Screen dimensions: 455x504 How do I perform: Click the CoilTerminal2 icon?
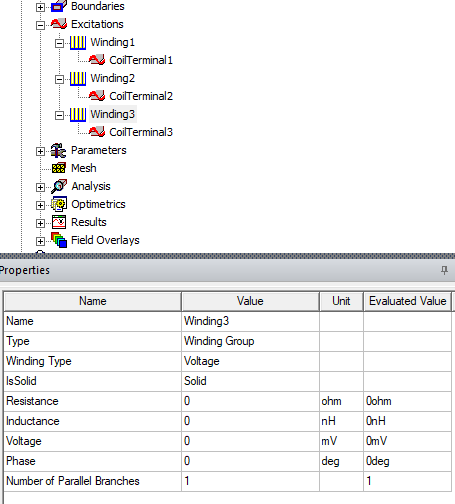click(x=97, y=96)
